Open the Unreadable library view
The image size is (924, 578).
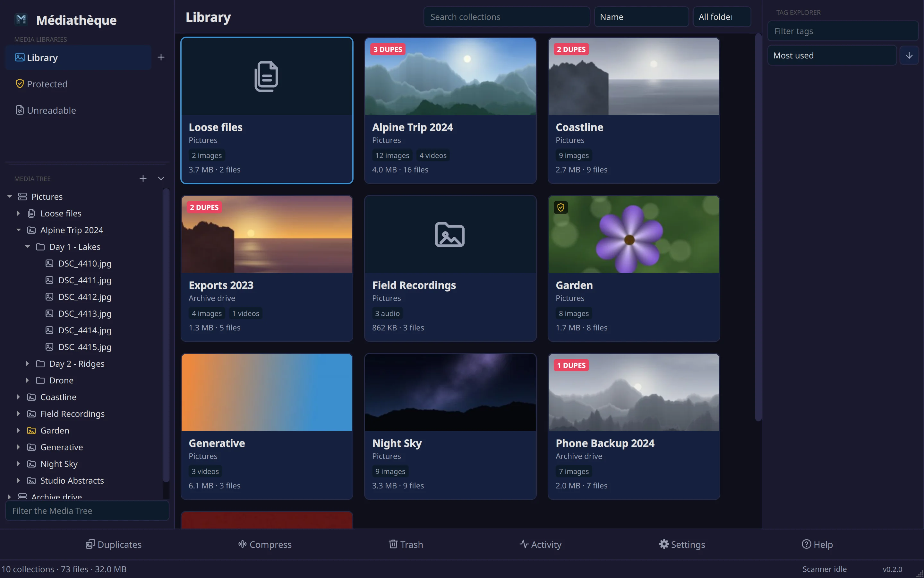(78, 110)
